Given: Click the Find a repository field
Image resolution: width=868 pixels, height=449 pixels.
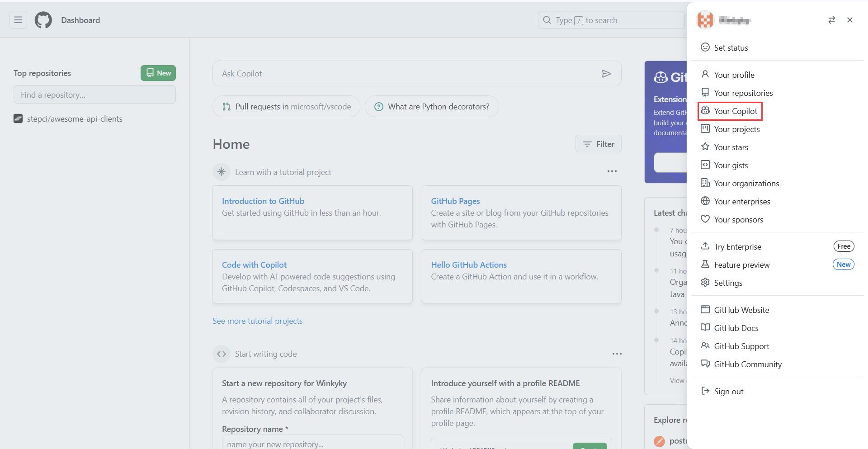Looking at the screenshot, I should pos(94,95).
